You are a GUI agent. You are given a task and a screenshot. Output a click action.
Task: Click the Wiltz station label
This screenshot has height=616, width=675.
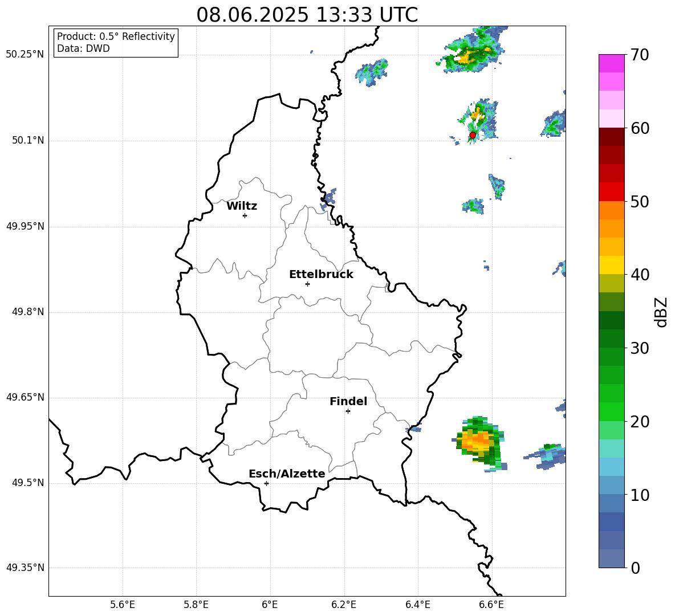[242, 206]
